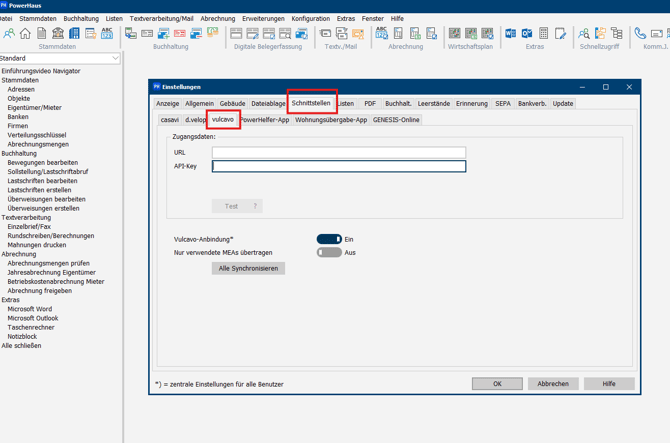Switch to the SEPA settings tab
The height and width of the screenshot is (443, 670).
[x=503, y=103]
